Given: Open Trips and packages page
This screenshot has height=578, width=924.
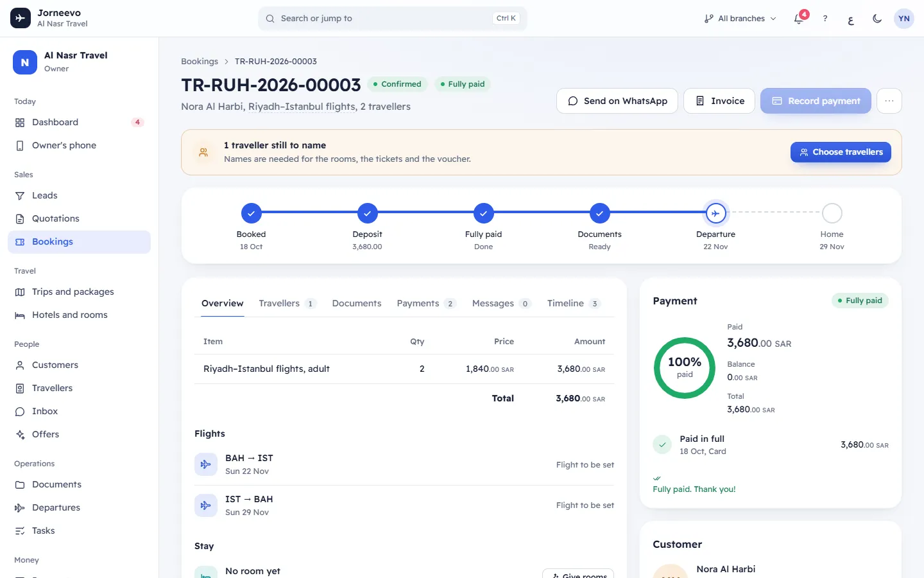Looking at the screenshot, I should point(79,292).
